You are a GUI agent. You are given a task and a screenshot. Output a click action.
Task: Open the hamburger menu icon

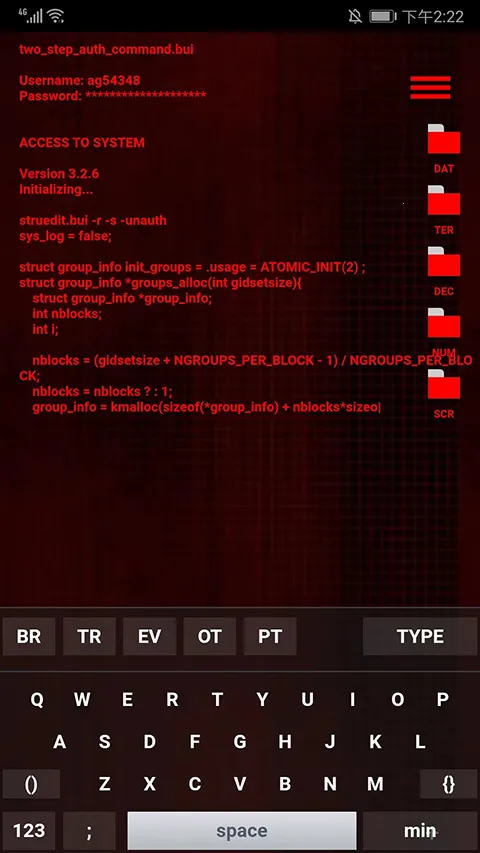point(430,87)
